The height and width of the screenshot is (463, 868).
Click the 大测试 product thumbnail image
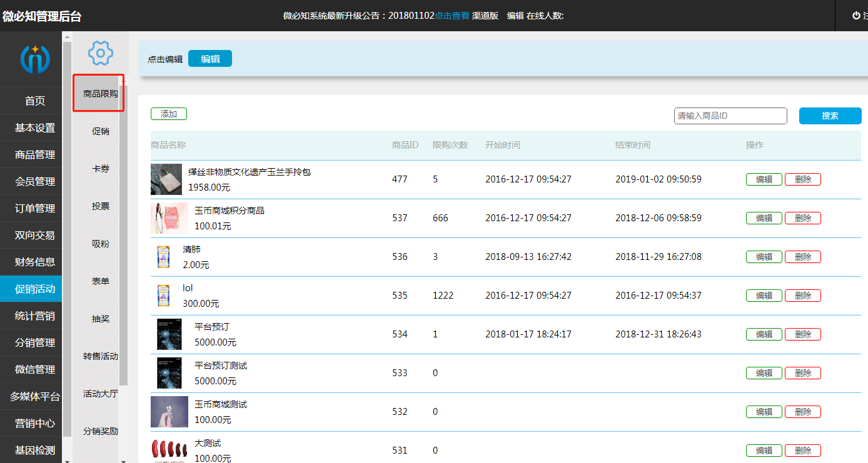[x=169, y=450]
